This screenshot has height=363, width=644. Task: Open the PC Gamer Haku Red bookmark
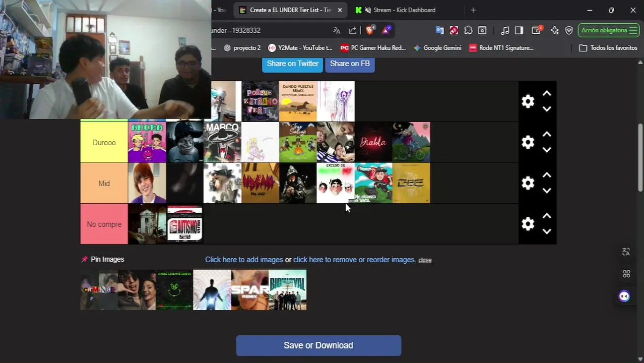[x=373, y=48]
